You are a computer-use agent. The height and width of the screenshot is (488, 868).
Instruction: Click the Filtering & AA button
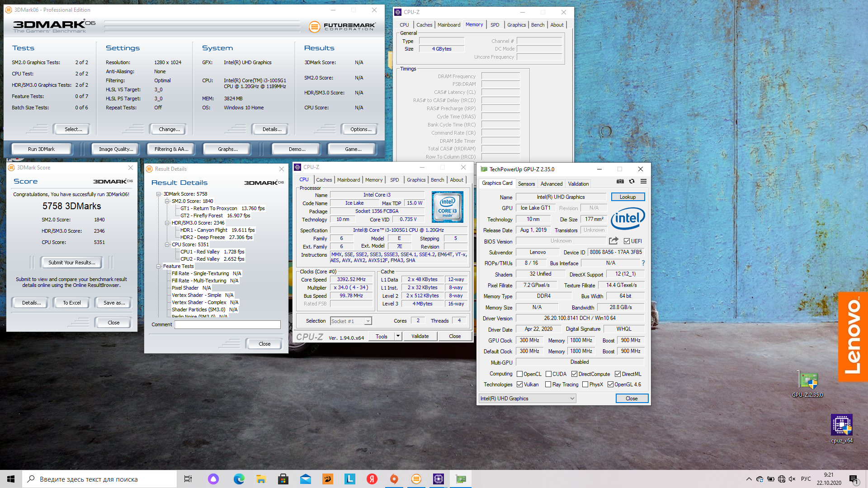(171, 149)
